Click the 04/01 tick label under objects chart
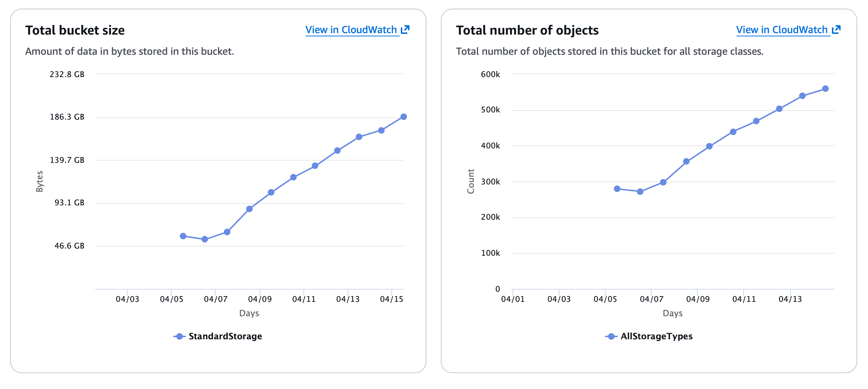Viewport: 868px width, 389px height. coord(513,299)
